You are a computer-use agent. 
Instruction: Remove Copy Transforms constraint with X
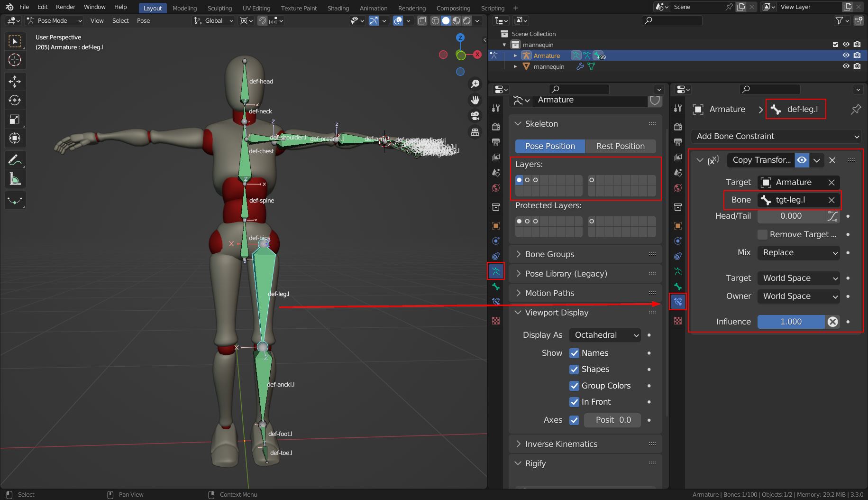point(832,160)
